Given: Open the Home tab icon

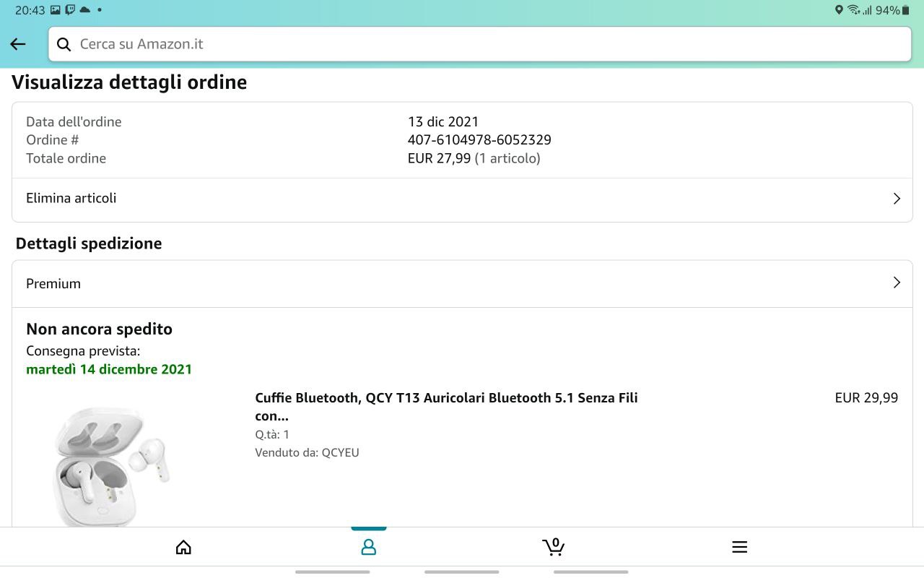Looking at the screenshot, I should pos(183,547).
